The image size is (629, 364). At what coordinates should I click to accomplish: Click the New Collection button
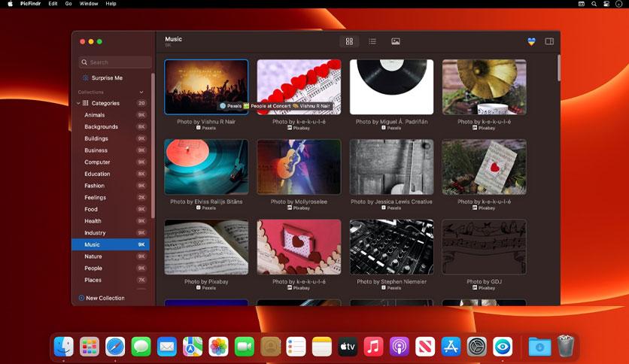pyautogui.click(x=102, y=298)
